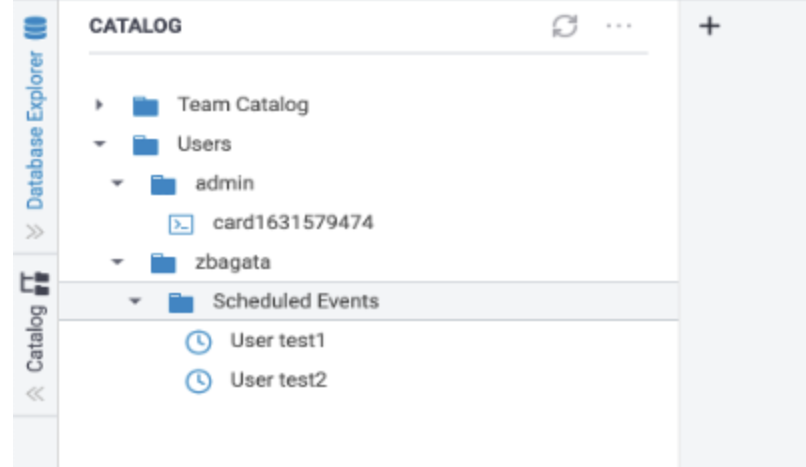
Task: Collapse the Scheduled Events folder
Action: 135,301
